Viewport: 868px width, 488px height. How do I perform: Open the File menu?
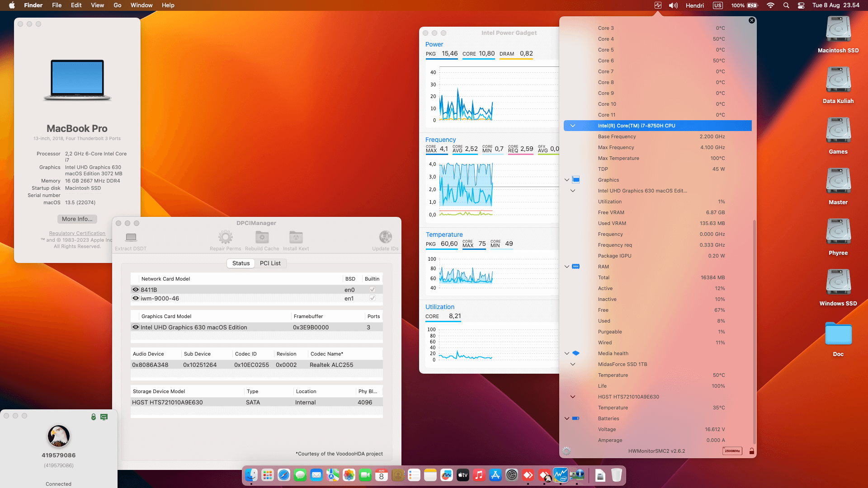[x=57, y=5]
